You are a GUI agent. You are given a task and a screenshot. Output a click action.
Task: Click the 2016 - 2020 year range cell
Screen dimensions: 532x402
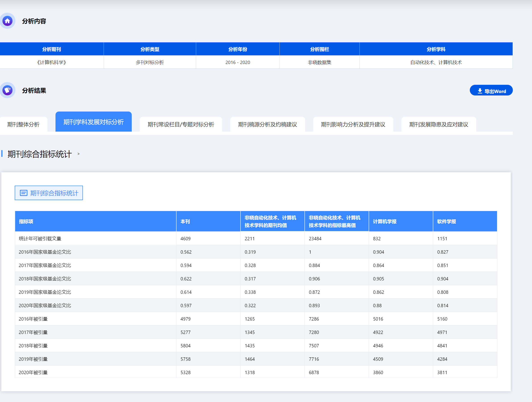pyautogui.click(x=238, y=62)
